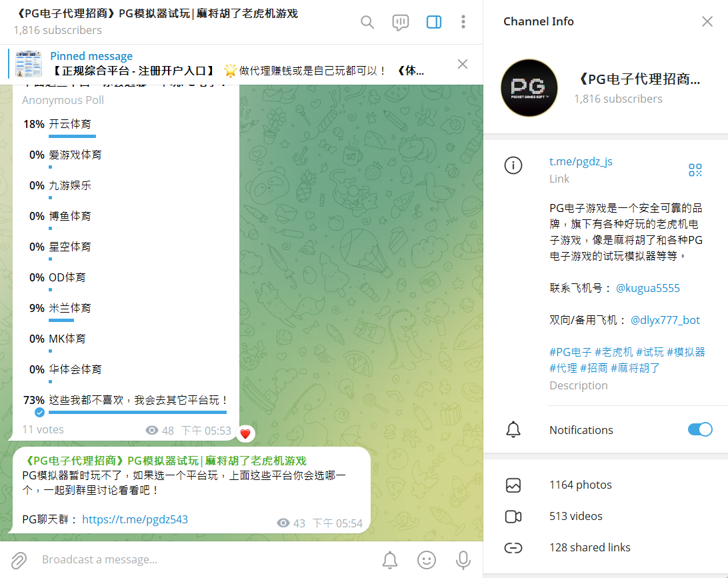Click the channel title in chat header
The height and width of the screenshot is (578, 728).
156,13
